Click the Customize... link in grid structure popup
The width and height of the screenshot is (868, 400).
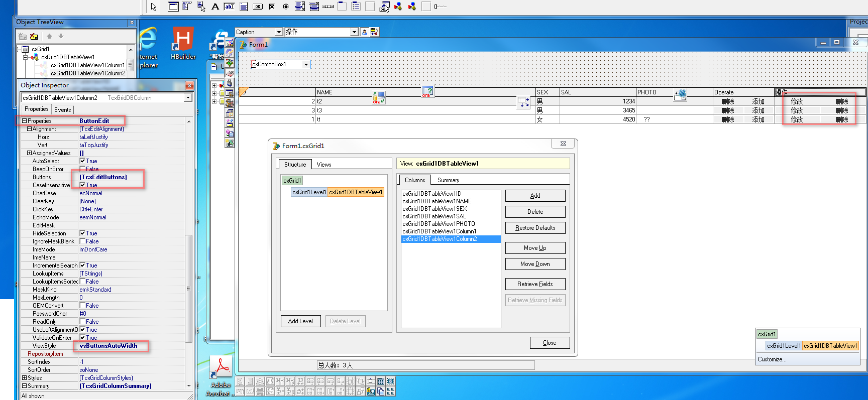click(772, 359)
